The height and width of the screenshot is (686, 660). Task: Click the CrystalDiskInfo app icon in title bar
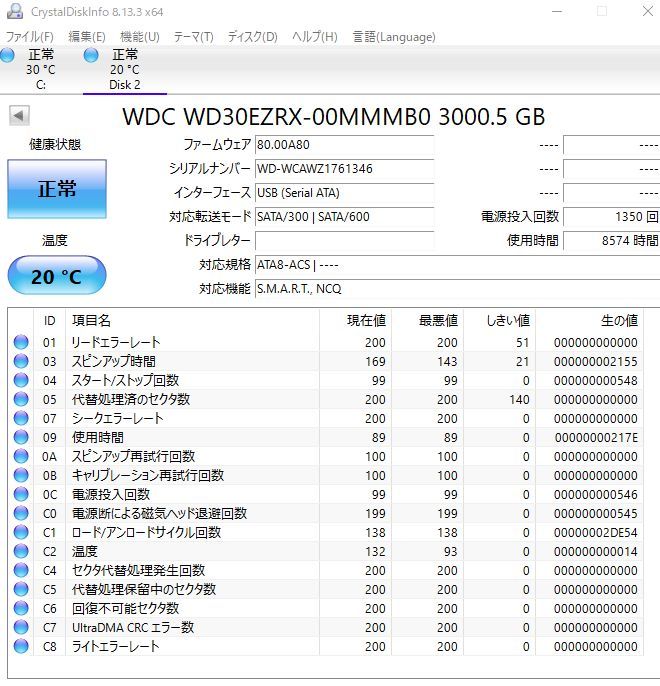[x=14, y=11]
